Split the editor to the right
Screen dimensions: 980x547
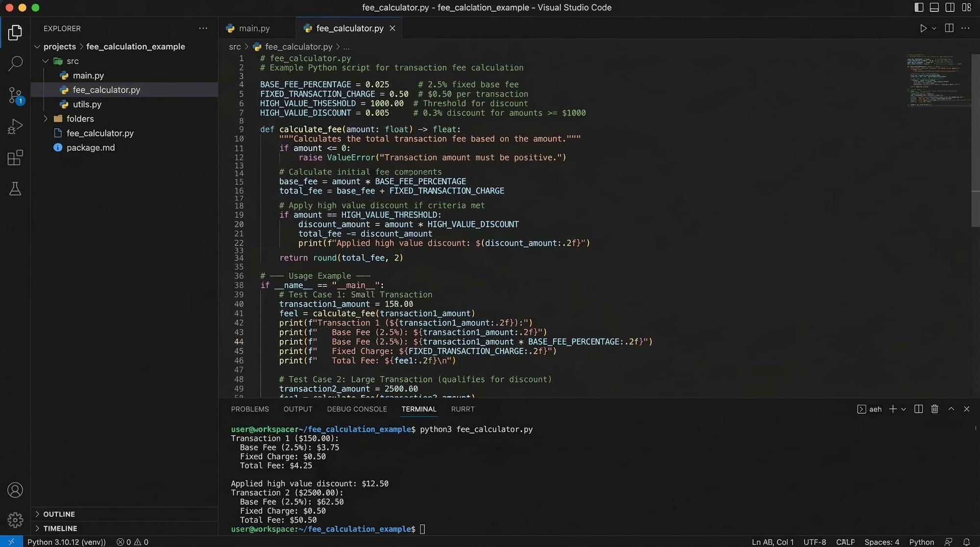(949, 28)
